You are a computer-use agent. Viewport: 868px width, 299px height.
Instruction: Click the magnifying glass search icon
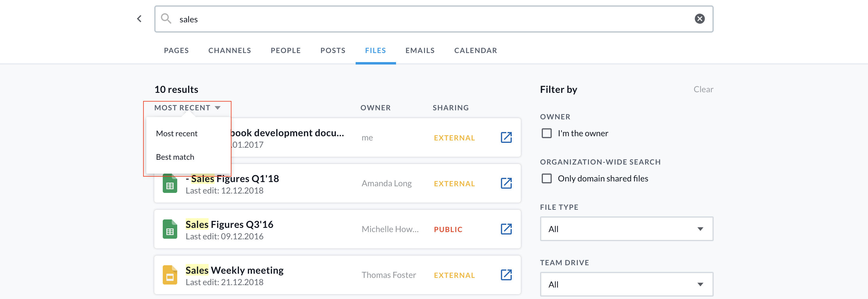166,19
